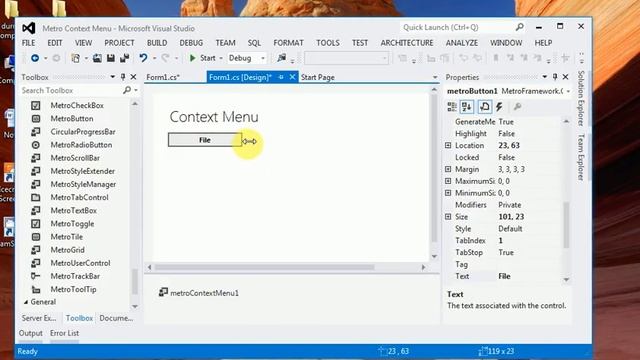Expand the MaximumSize property
The width and height of the screenshot is (640, 360).
(448, 181)
